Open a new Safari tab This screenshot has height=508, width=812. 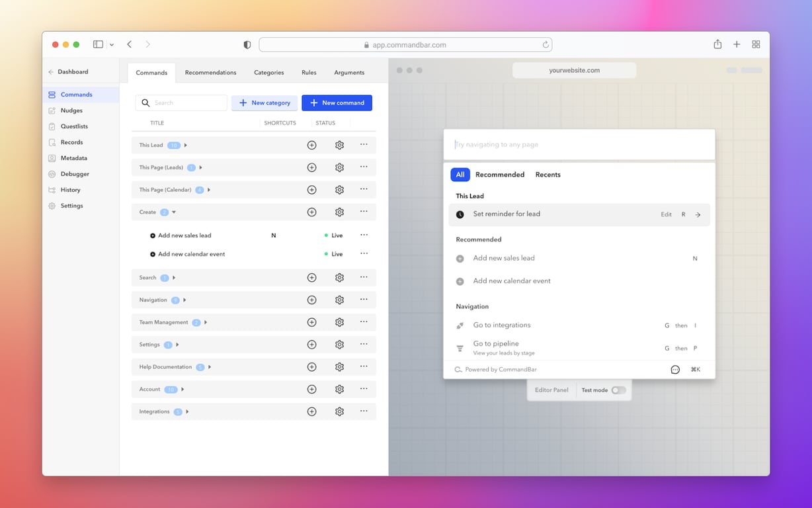[x=737, y=44]
